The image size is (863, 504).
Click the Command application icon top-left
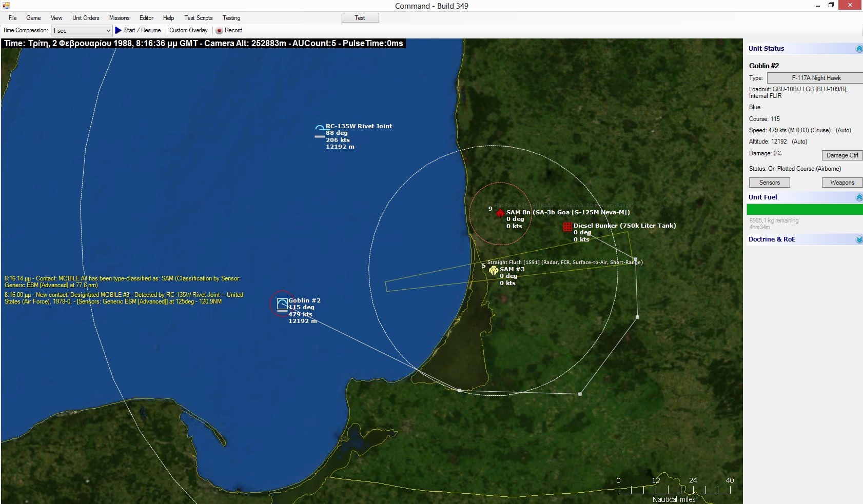[6, 5]
